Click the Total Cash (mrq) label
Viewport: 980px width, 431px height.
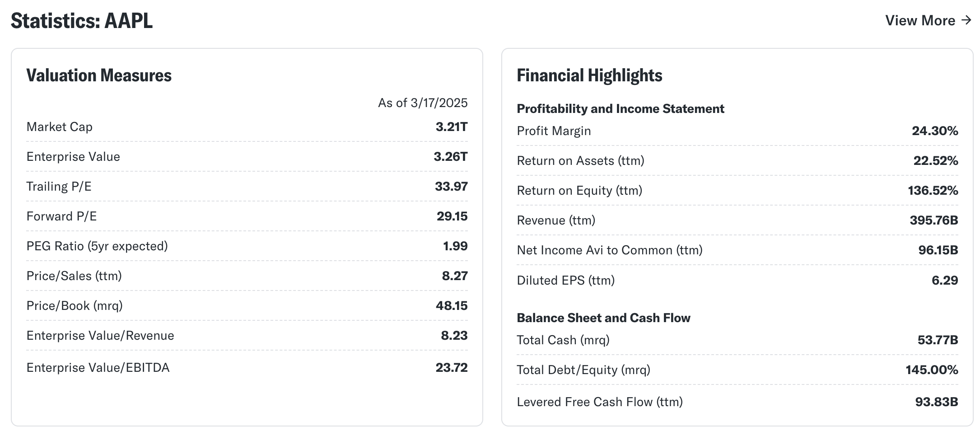[563, 340]
